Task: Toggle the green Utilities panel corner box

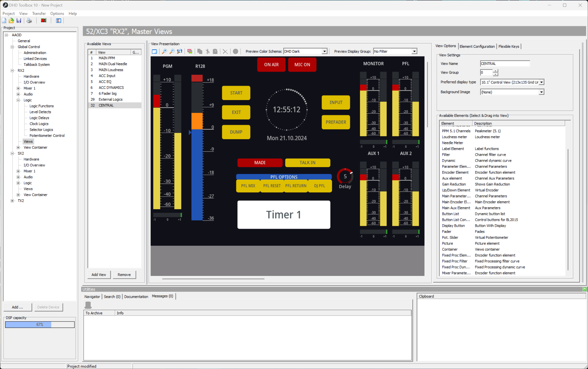Action: point(584,289)
